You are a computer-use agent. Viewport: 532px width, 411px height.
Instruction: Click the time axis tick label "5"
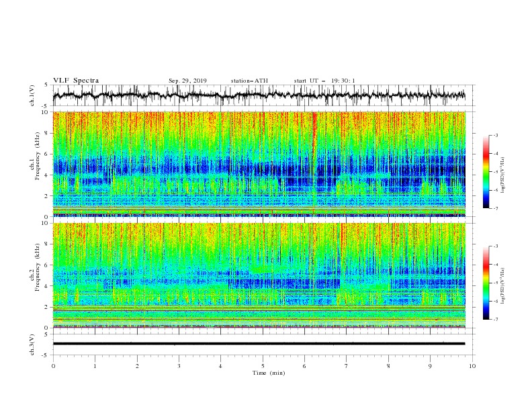click(263, 366)
